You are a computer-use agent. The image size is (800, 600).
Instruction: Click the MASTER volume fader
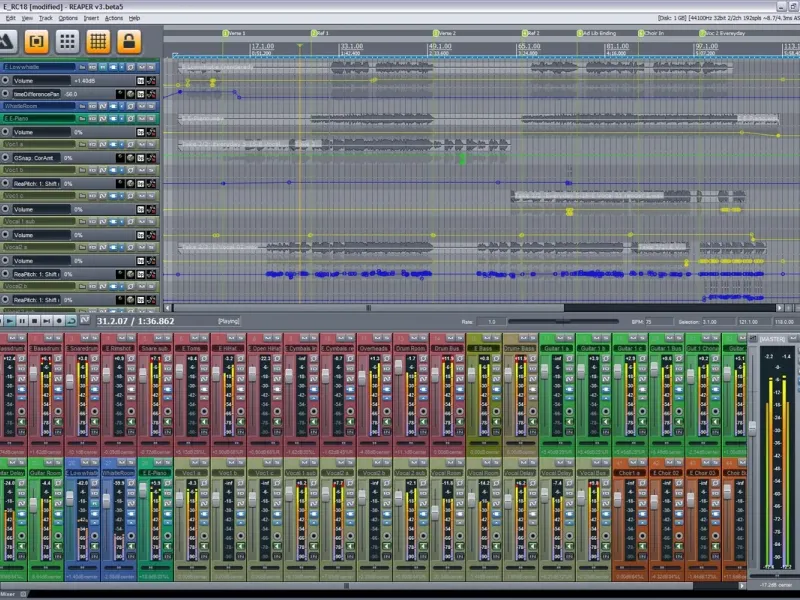754,428
